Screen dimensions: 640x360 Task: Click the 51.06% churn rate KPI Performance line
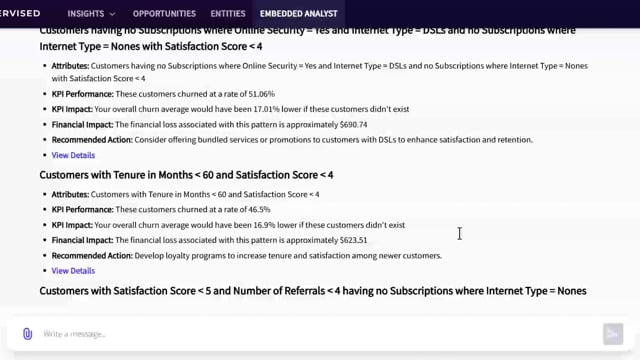163,94
